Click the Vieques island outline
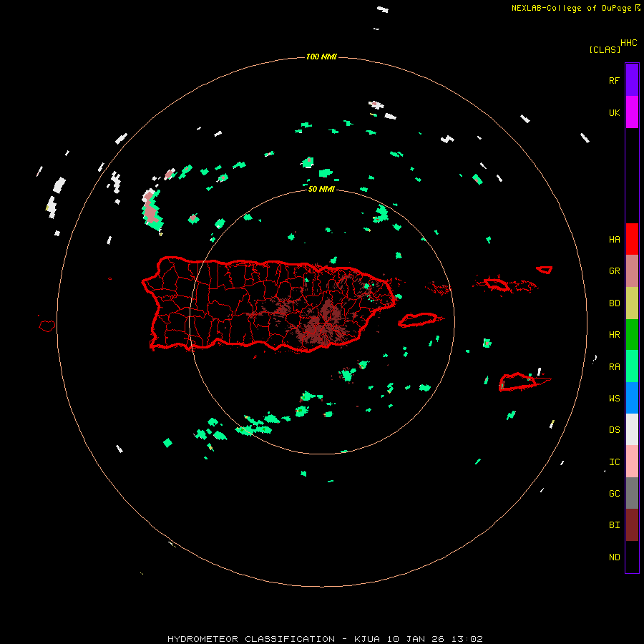The image size is (644, 644). coord(418,320)
